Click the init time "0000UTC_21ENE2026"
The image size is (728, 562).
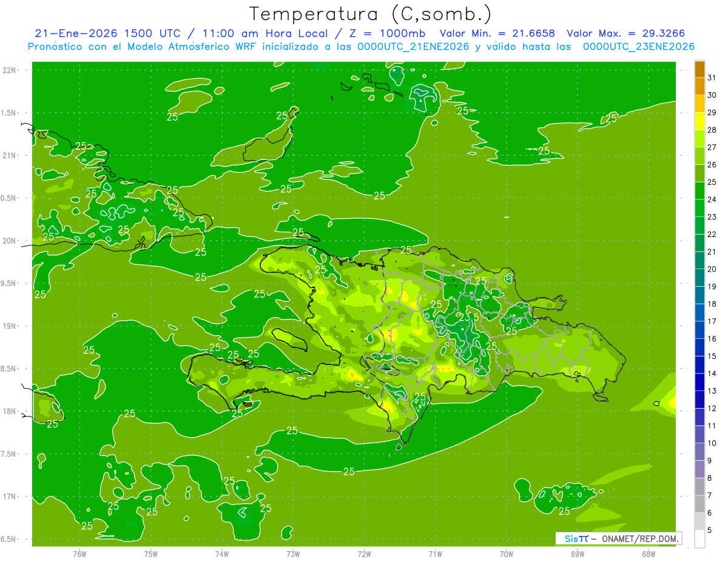click(413, 47)
